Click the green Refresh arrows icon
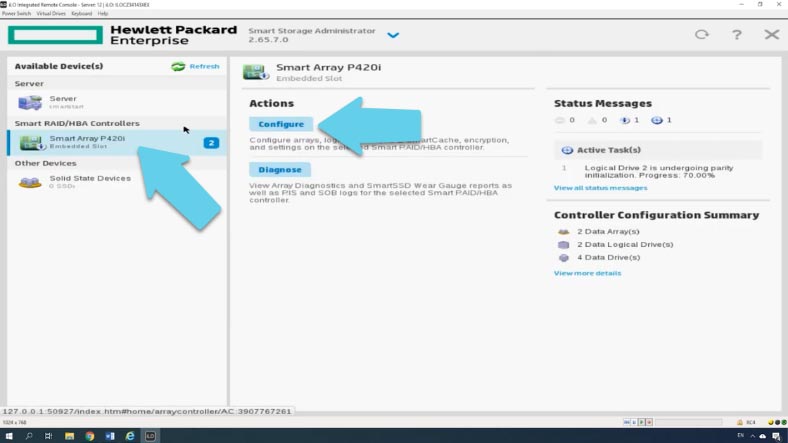Image resolution: width=788 pixels, height=443 pixels. coord(178,66)
